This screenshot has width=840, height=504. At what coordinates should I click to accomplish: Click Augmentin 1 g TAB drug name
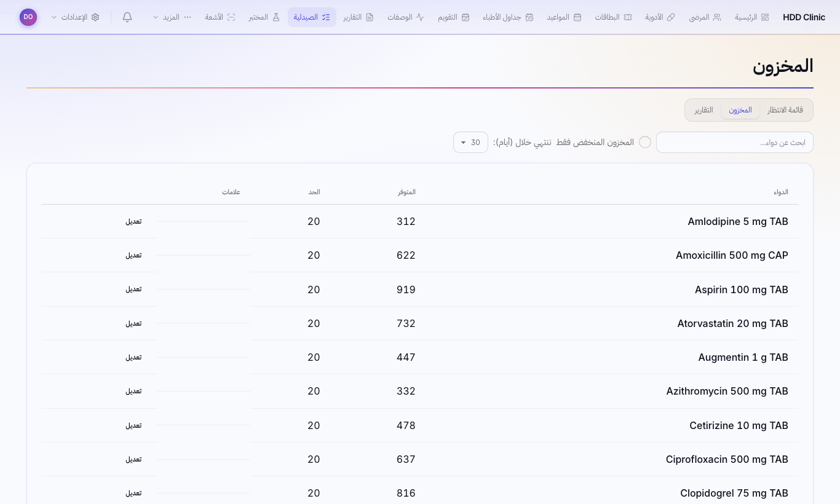pyautogui.click(x=743, y=357)
